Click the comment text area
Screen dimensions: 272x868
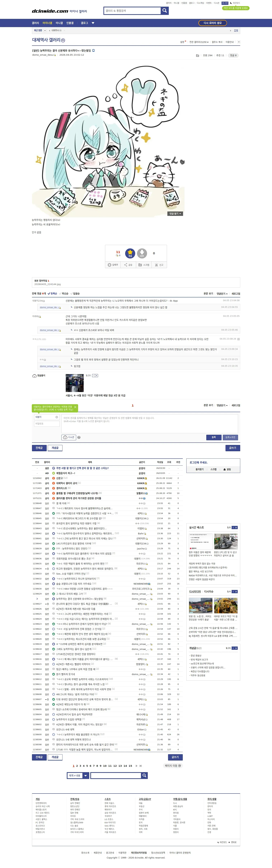[150, 424]
